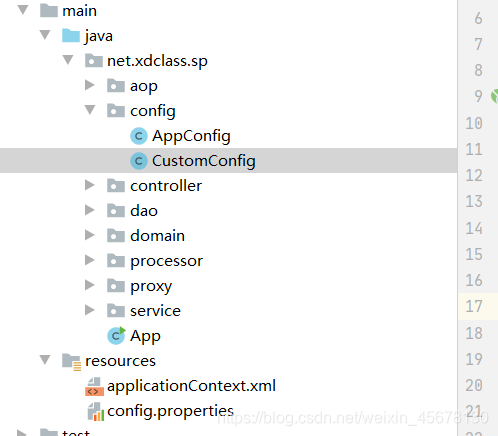This screenshot has height=436, width=498.
Task: Click the controller package icon
Action: 116,185
